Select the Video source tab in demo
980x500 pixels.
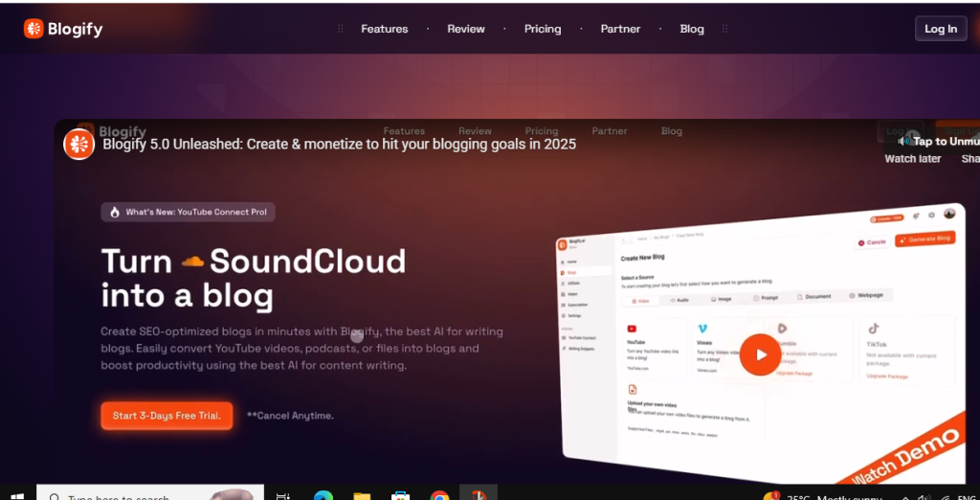640,301
